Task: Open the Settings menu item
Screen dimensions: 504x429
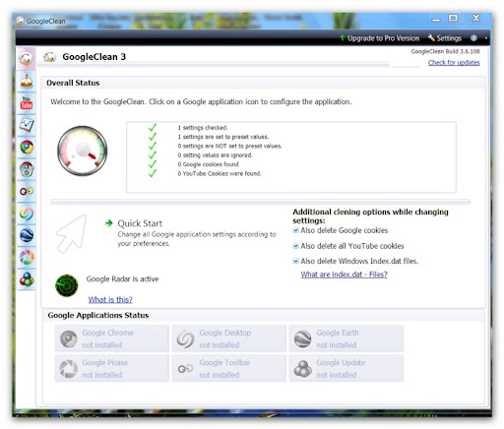Action: point(445,38)
